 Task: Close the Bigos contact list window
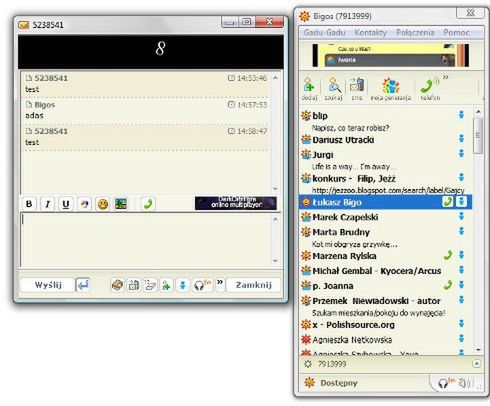click(x=470, y=13)
